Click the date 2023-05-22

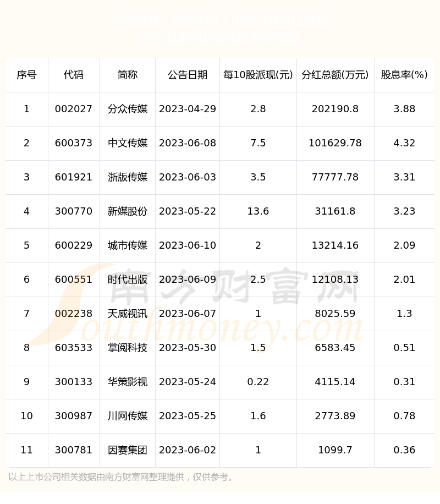pyautogui.click(x=188, y=211)
